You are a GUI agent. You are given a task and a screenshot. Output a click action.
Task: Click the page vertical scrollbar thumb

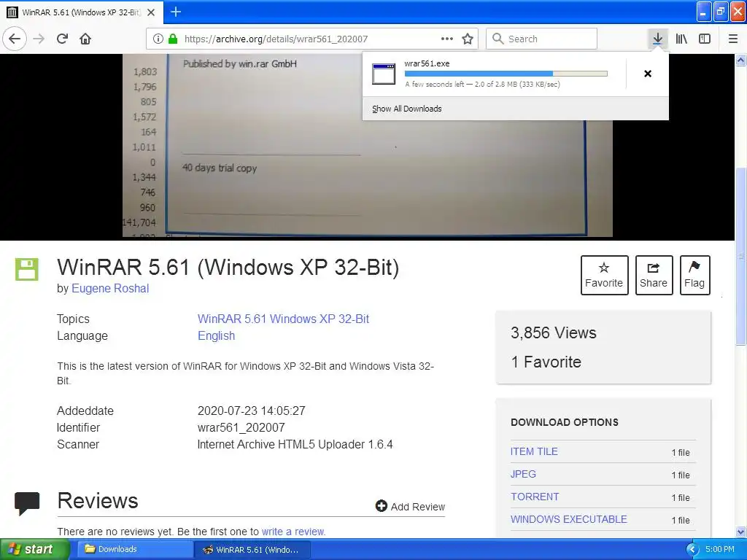pyautogui.click(x=741, y=256)
